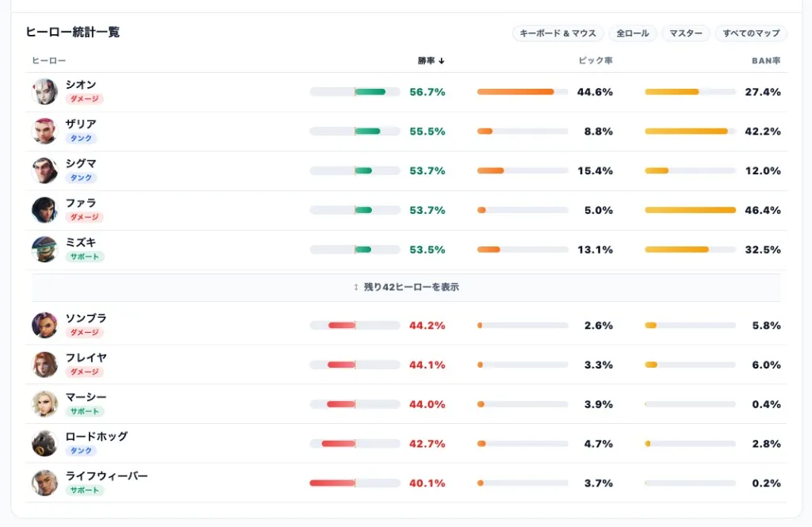Open the すべてのマップ map filter

[x=751, y=33]
